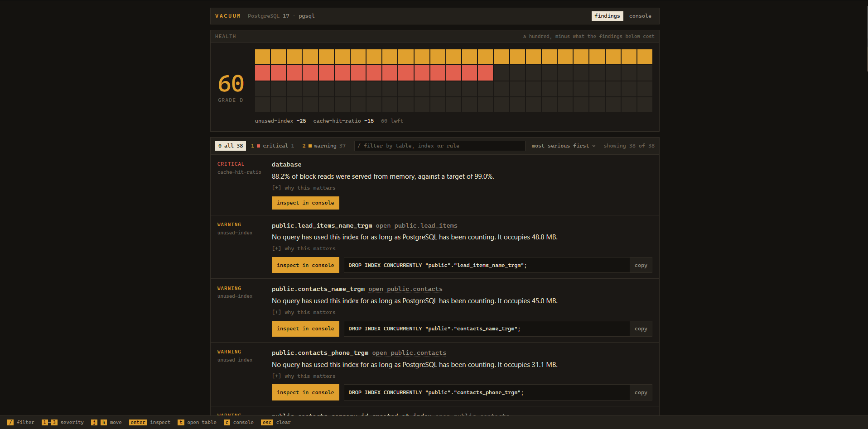This screenshot has height=429, width=868.
Task: Click the CRITICAL severity label
Action: point(231,164)
